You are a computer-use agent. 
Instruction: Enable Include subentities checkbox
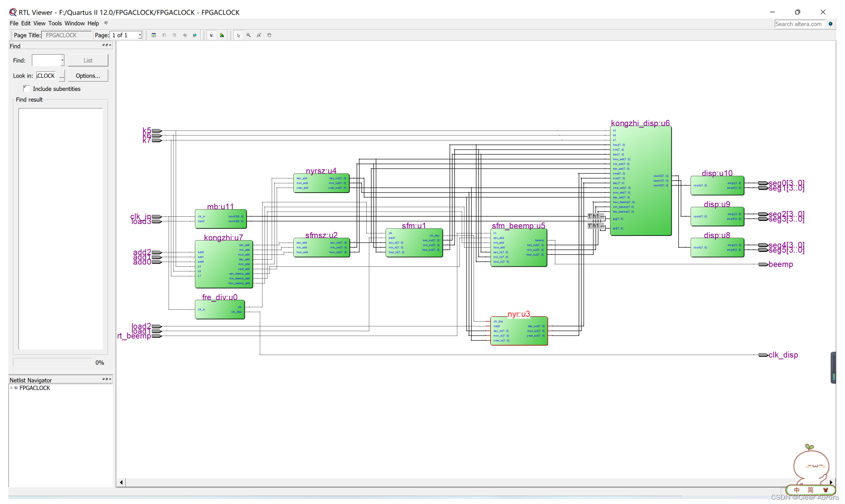(x=27, y=88)
